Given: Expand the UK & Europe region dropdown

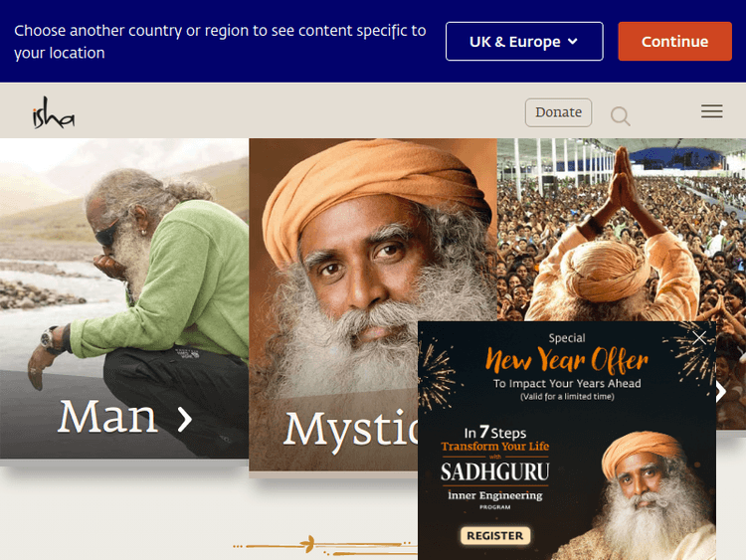Looking at the screenshot, I should pos(524,42).
